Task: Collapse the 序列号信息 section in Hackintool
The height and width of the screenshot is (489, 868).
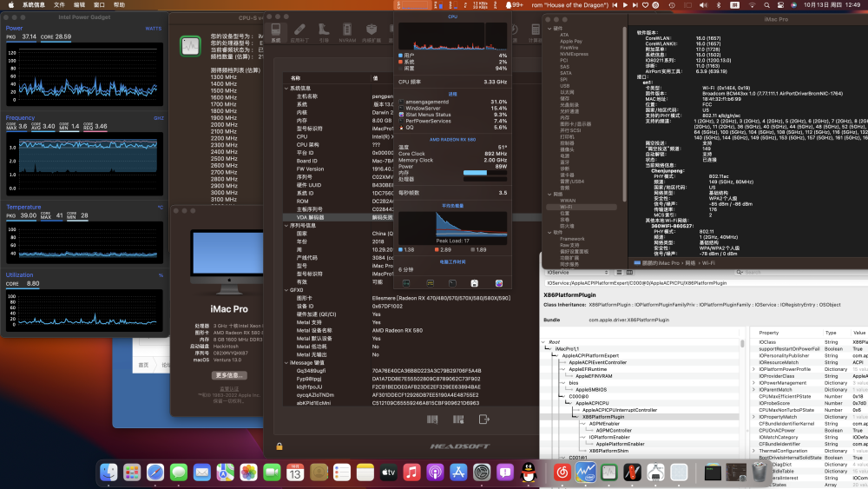Action: pyautogui.click(x=286, y=226)
